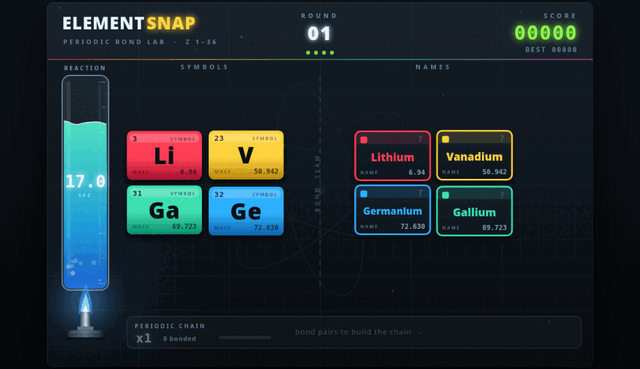
Task: Click atomic number 23 on V card
Action: [x=219, y=138]
